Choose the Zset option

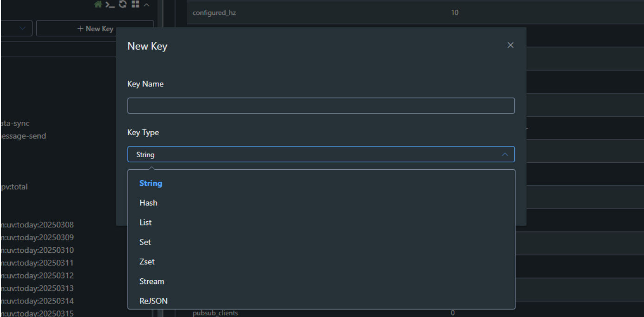tap(147, 262)
